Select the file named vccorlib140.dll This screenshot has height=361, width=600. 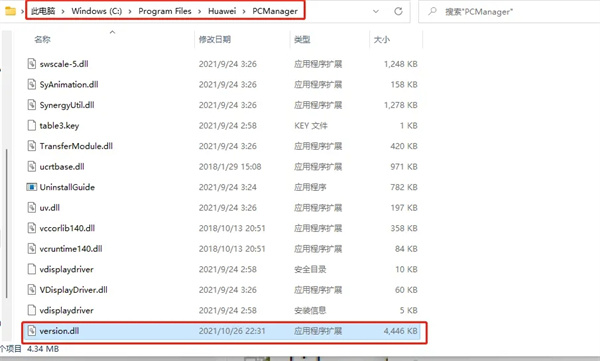67,228
